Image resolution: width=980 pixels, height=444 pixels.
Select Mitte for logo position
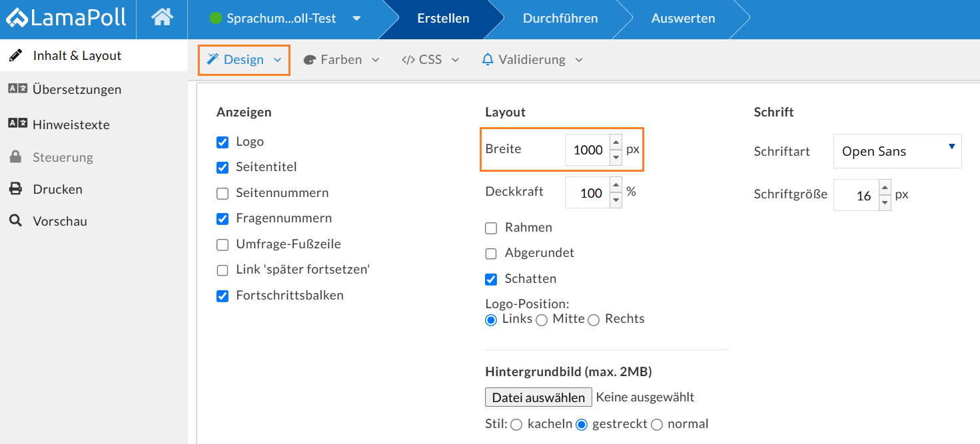[542, 320]
